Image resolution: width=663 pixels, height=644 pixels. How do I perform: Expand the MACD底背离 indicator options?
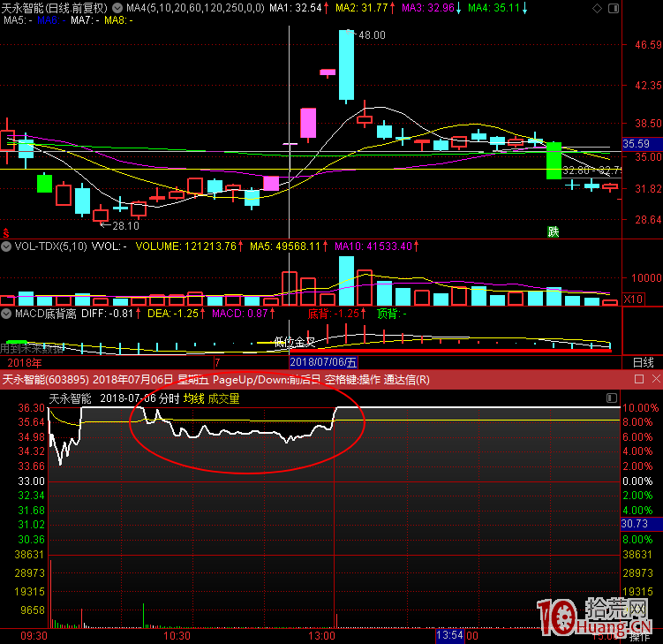6,313
